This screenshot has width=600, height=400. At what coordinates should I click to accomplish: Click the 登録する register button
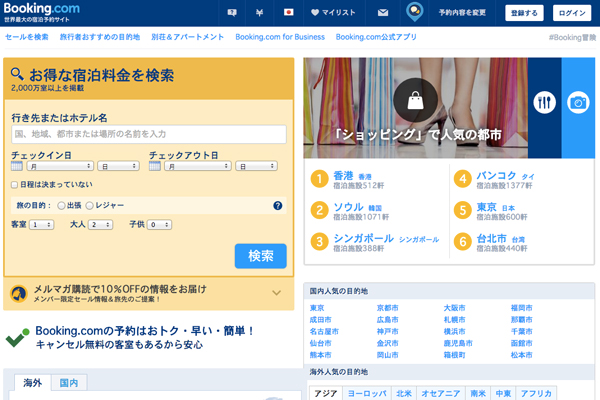coord(524,13)
